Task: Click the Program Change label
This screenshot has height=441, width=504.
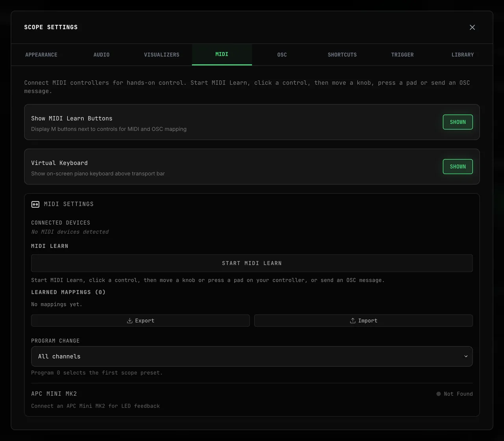Action: pyautogui.click(x=56, y=341)
